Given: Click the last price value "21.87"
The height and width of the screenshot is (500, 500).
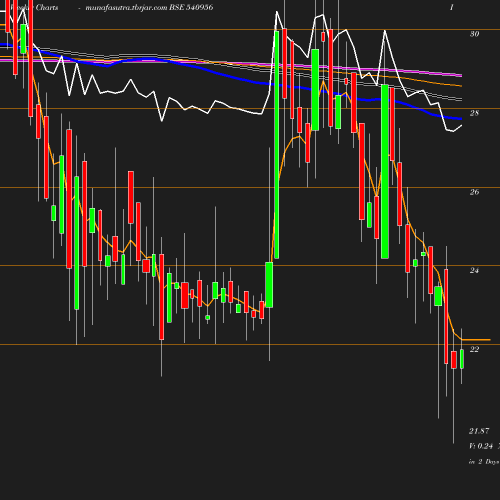Looking at the screenshot, I should [x=479, y=431].
